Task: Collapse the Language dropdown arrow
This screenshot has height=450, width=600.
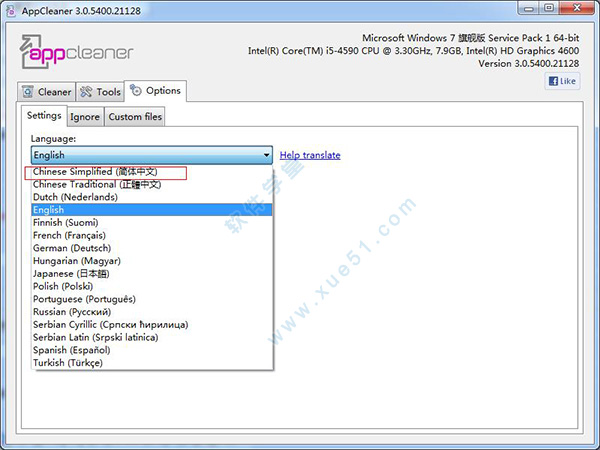Action: pos(266,155)
